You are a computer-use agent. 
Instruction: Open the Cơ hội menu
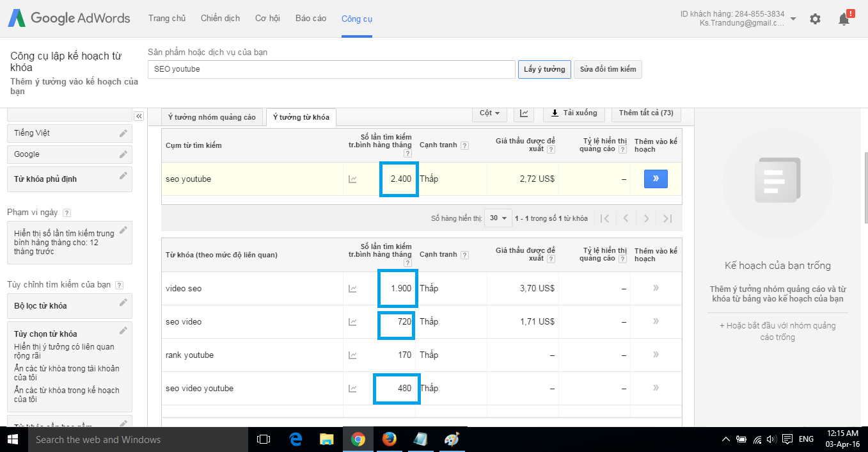267,19
